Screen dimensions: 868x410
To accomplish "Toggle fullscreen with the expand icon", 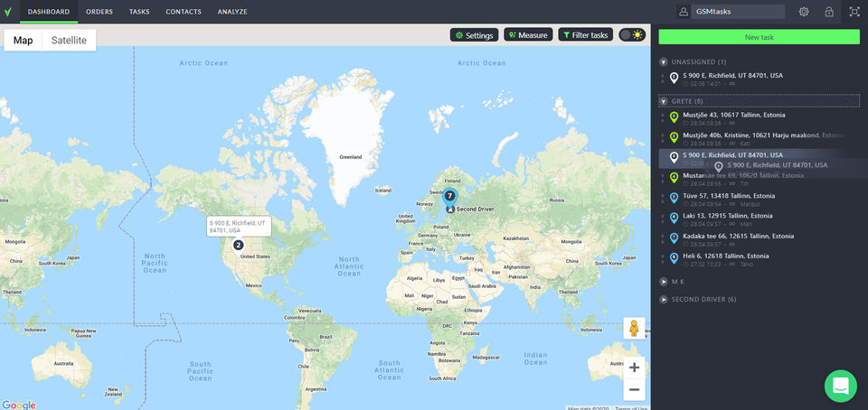I will [854, 12].
